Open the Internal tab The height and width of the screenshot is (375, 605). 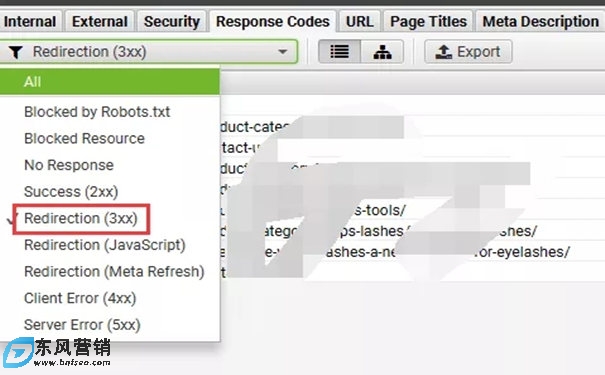point(30,22)
